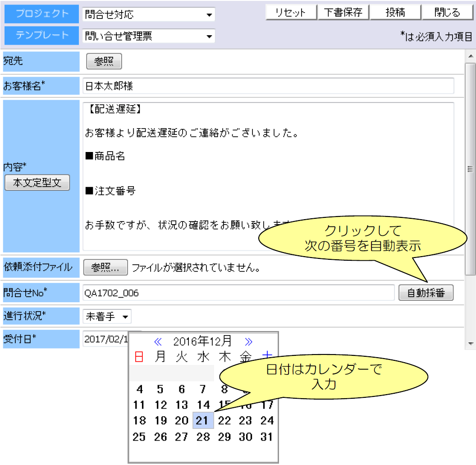
Task: Select day 18 in the calendar
Action: point(139,421)
